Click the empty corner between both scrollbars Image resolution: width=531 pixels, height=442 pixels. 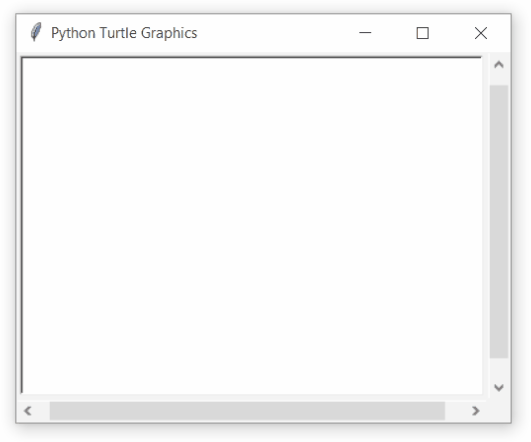pos(498,411)
